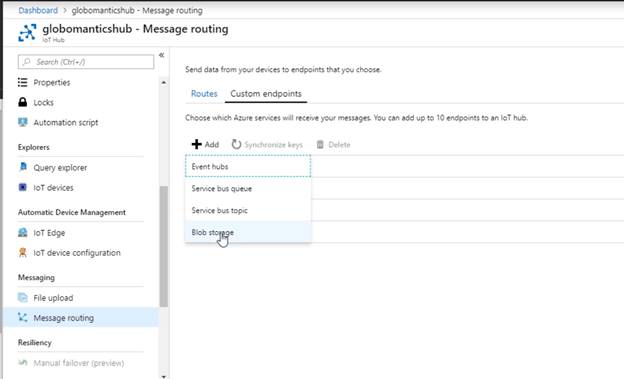Click the sidebar scroll up arrow
624x379 pixels.
click(x=164, y=82)
